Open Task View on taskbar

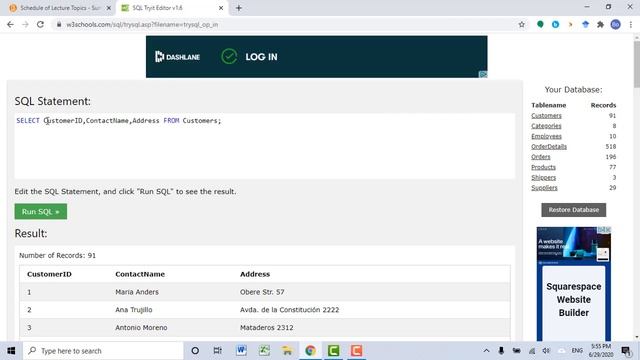(218, 351)
